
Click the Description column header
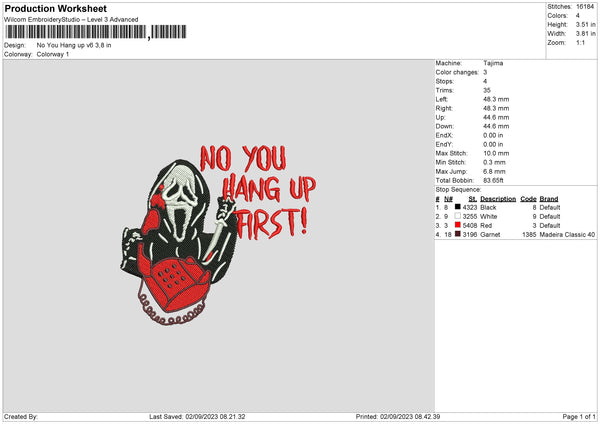pyautogui.click(x=498, y=199)
